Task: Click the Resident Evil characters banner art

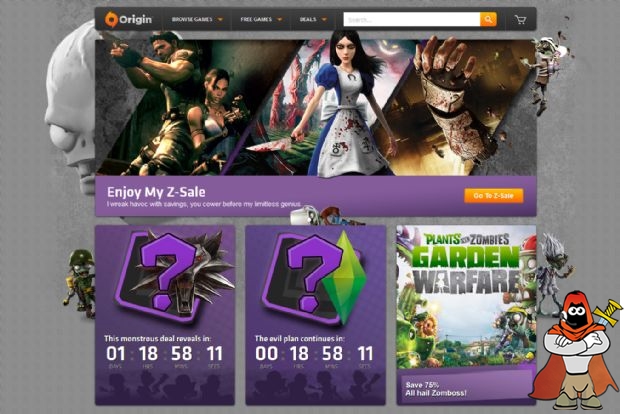Action: tap(175, 106)
